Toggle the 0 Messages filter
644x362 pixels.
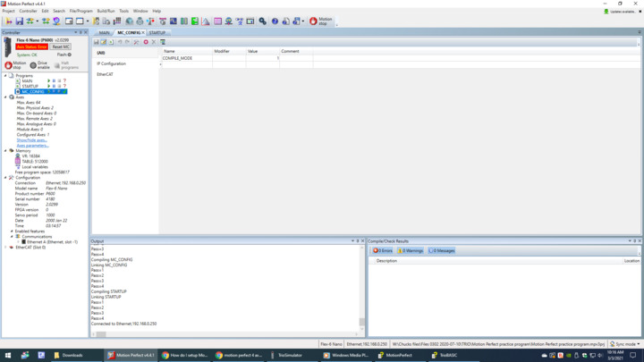[x=442, y=250]
